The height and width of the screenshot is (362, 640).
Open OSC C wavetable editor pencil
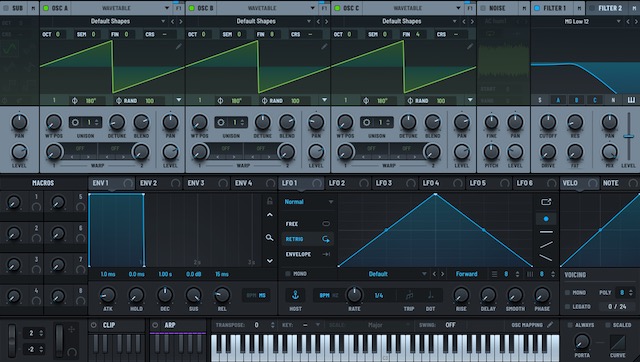(x=470, y=47)
